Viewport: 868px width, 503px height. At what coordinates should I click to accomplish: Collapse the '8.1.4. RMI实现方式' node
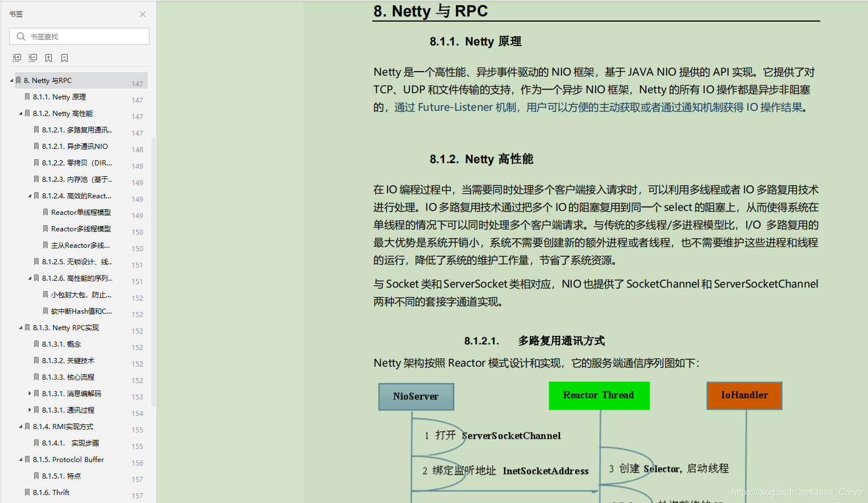click(21, 427)
